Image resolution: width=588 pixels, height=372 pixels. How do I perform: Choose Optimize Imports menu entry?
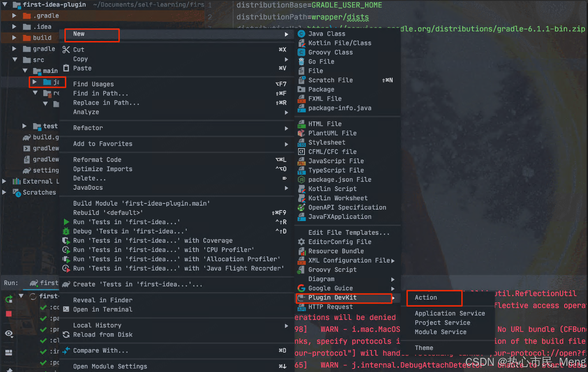point(177,169)
